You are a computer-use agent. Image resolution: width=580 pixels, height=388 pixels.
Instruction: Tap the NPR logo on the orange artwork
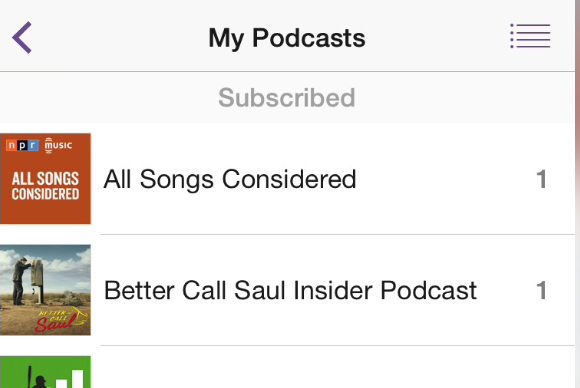click(22, 145)
